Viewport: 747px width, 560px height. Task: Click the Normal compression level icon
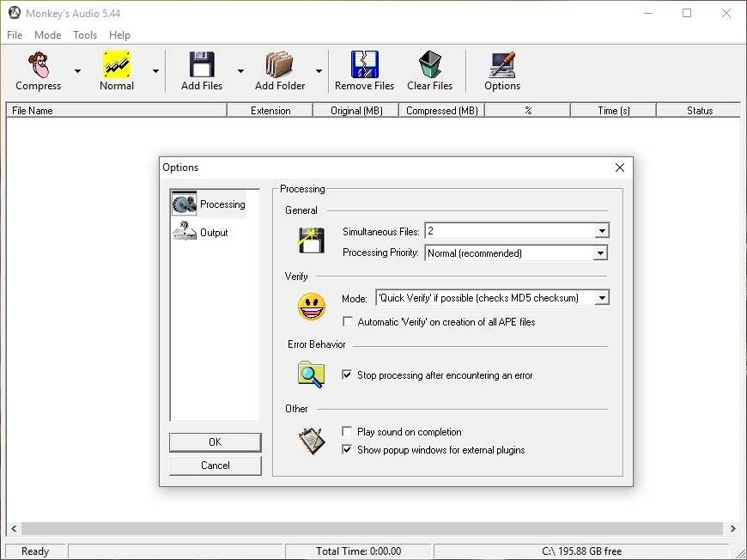(x=117, y=64)
